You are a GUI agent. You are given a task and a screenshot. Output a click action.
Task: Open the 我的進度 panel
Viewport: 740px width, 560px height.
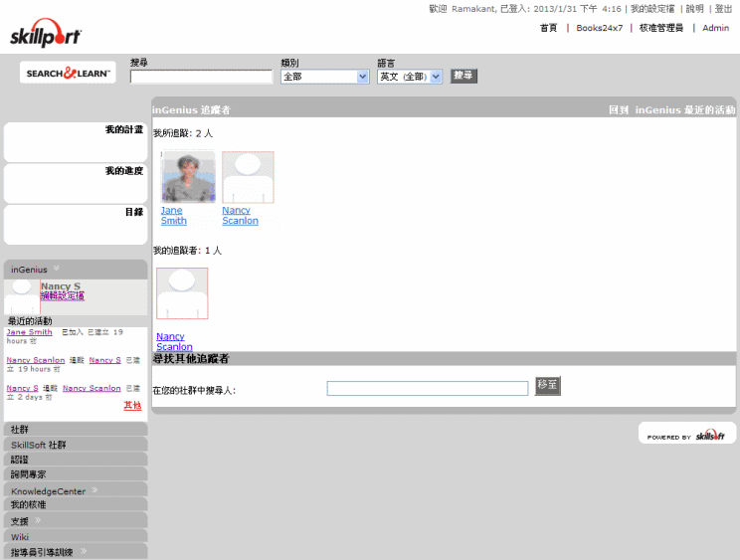click(x=76, y=184)
